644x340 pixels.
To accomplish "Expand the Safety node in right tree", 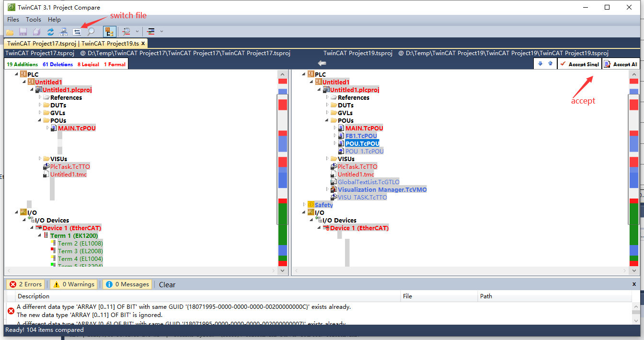I will (x=304, y=205).
